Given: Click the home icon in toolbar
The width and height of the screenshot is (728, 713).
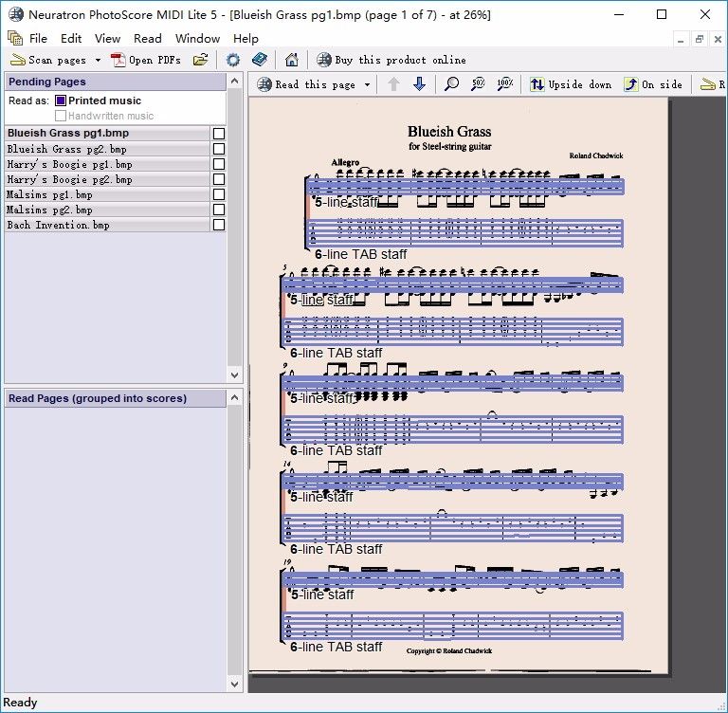Looking at the screenshot, I should click(292, 60).
